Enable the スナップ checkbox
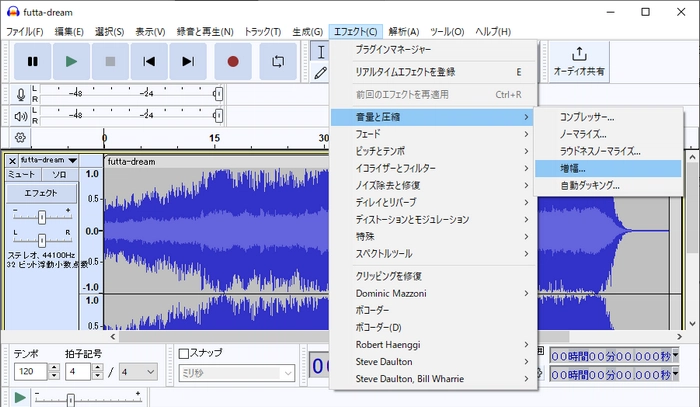 184,353
